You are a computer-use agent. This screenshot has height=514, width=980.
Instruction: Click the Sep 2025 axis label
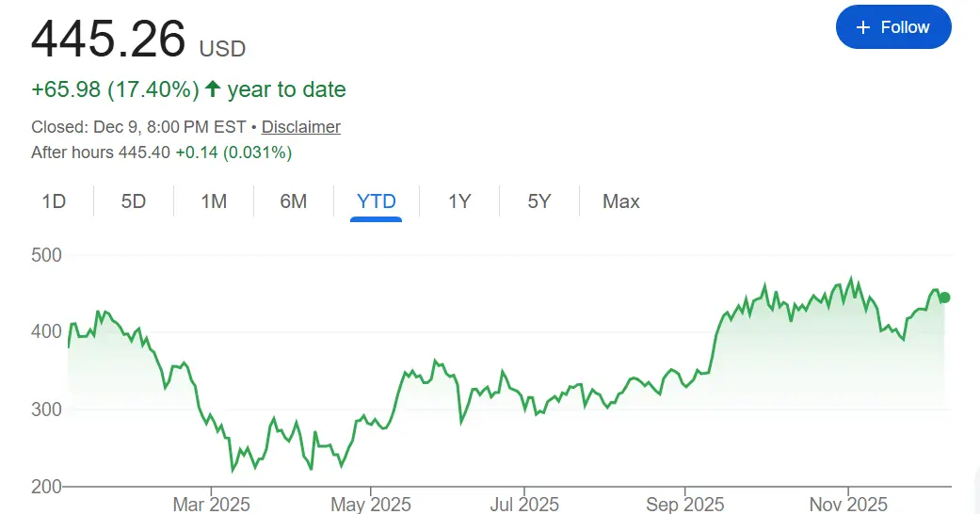tap(684, 505)
